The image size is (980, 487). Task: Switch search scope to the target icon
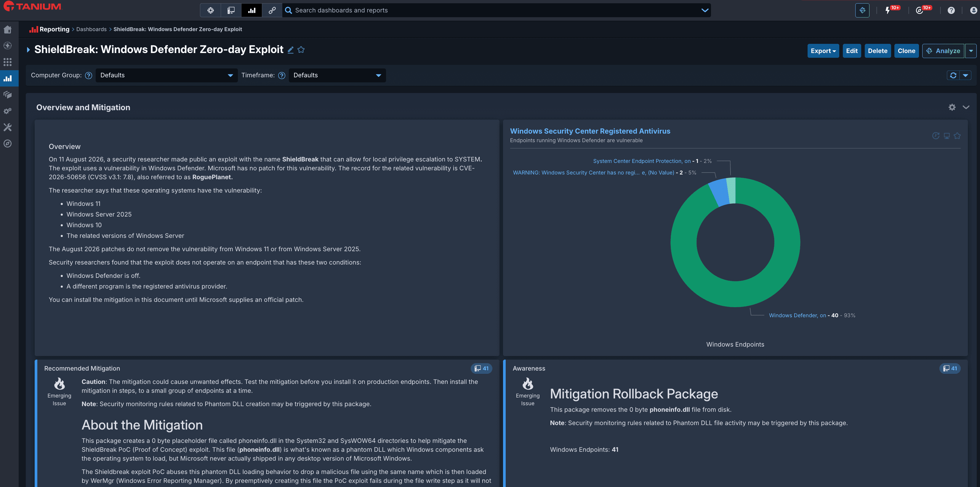210,10
